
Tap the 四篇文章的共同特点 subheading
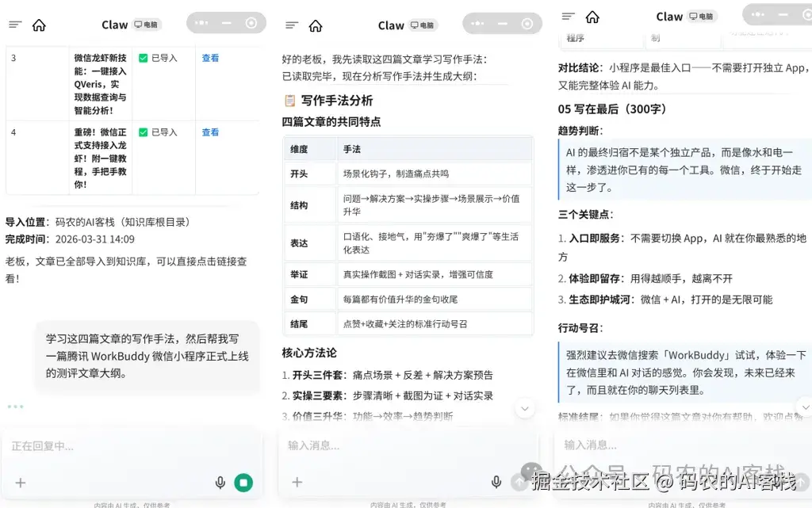point(331,122)
